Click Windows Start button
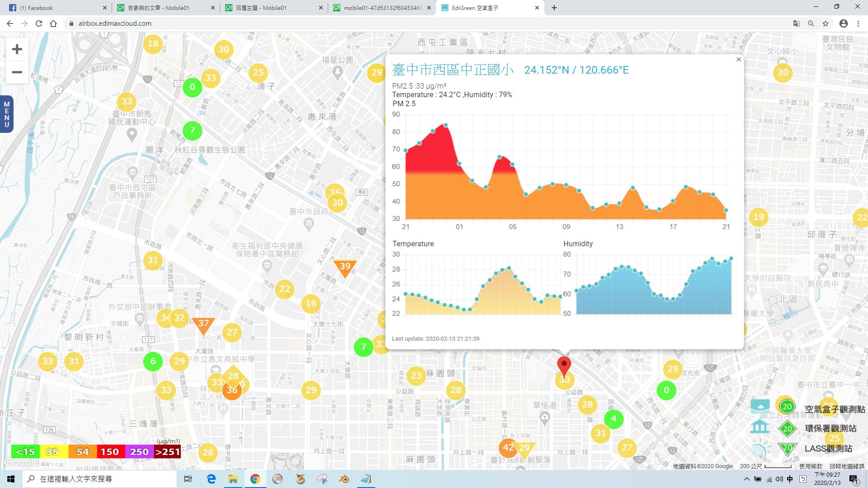The height and width of the screenshot is (488, 868). (11, 479)
